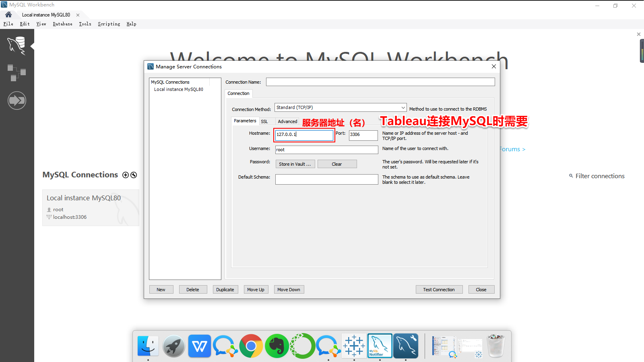Switch to the Advanced tab
This screenshot has width=644, height=362.
(287, 121)
